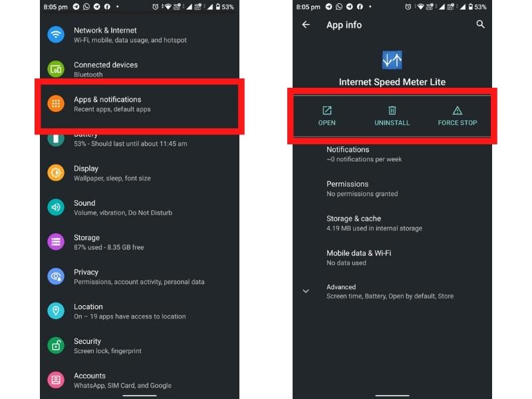This screenshot has width=532, height=399.
Task: Tap the green Security lock icon
Action: [x=56, y=345]
